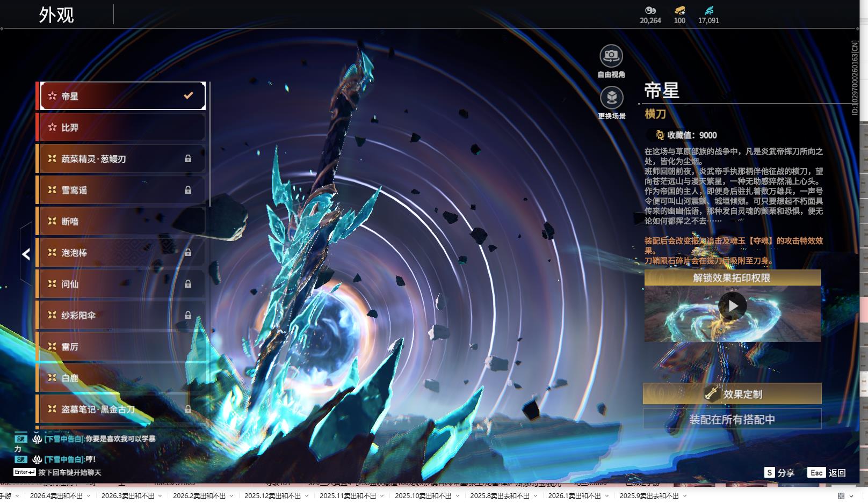Select the 断喑 skin entry
The height and width of the screenshot is (504, 868).
point(121,221)
